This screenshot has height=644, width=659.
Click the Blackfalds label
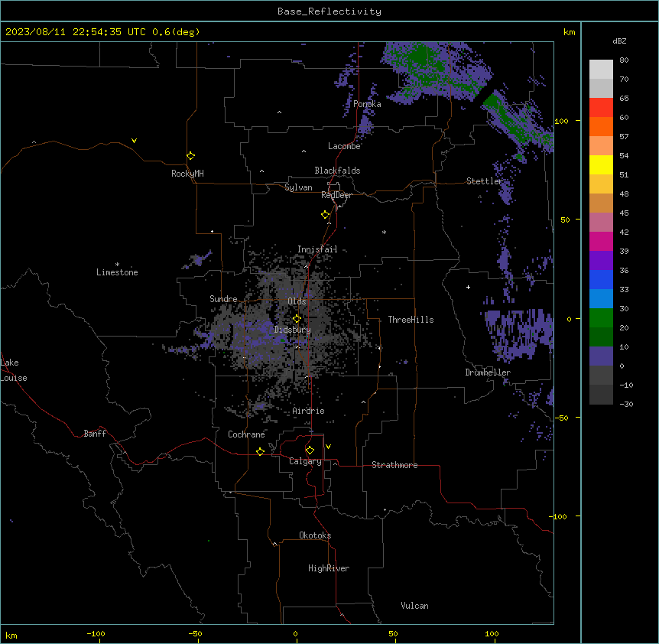[x=337, y=171]
